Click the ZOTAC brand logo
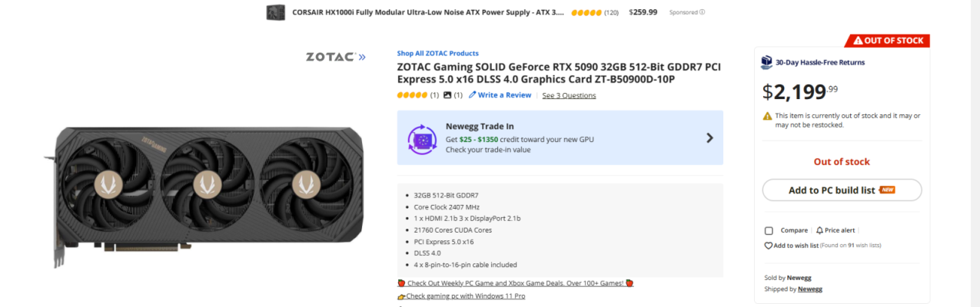 pyautogui.click(x=336, y=57)
